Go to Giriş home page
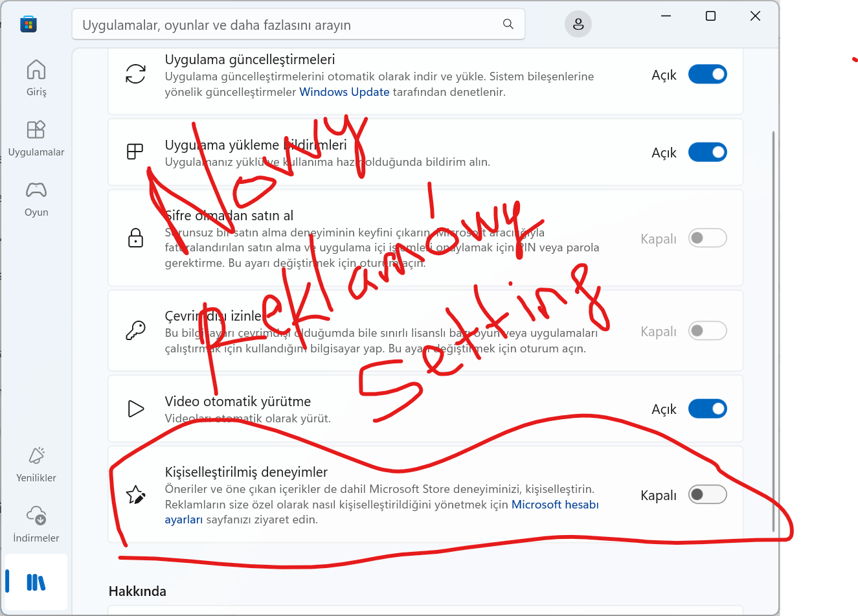This screenshot has width=858, height=616. (x=36, y=78)
